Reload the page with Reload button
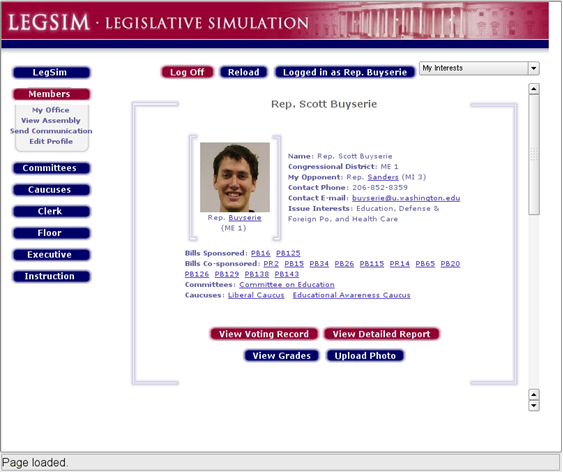 tap(243, 72)
